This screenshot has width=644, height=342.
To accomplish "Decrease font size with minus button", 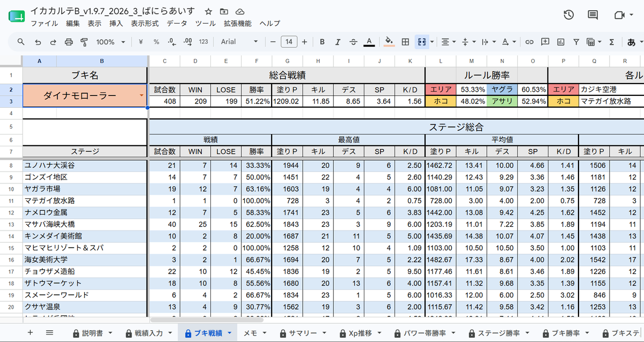I will point(273,42).
